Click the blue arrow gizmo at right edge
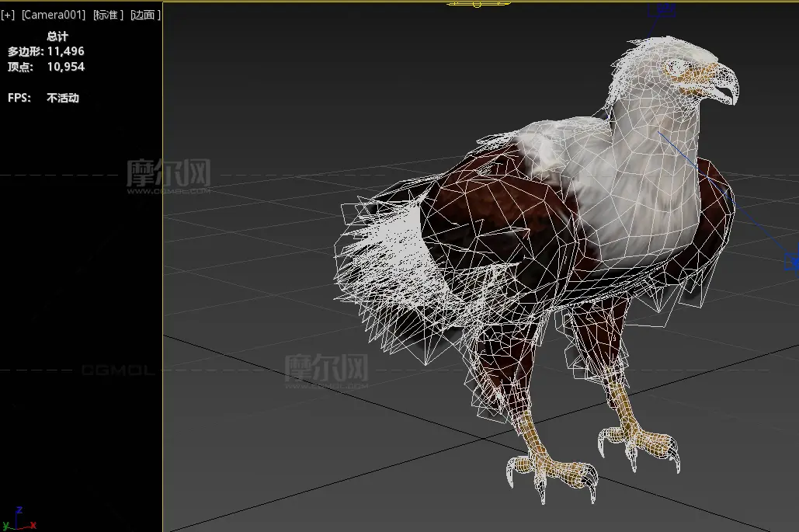Screen dimensions: 799x532 (x=790, y=260)
